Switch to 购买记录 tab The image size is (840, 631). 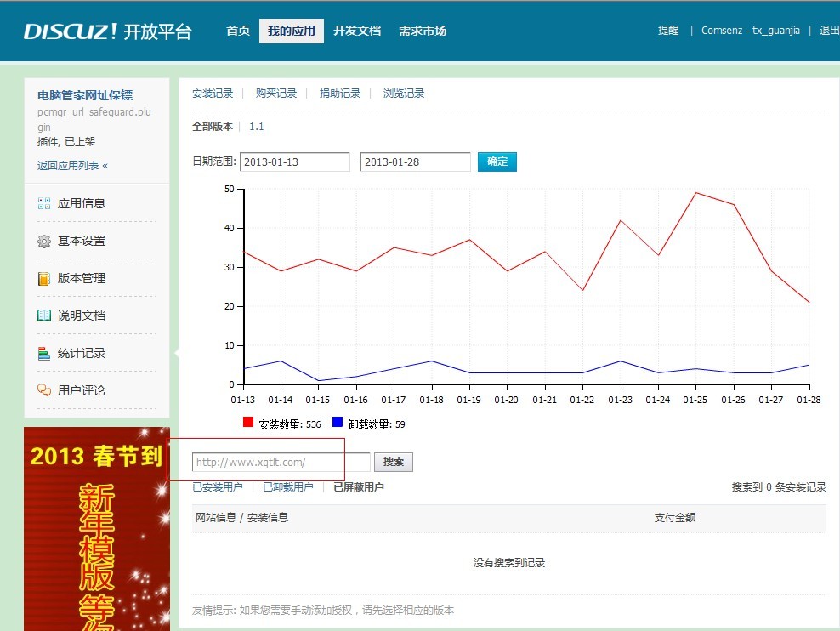(x=276, y=94)
